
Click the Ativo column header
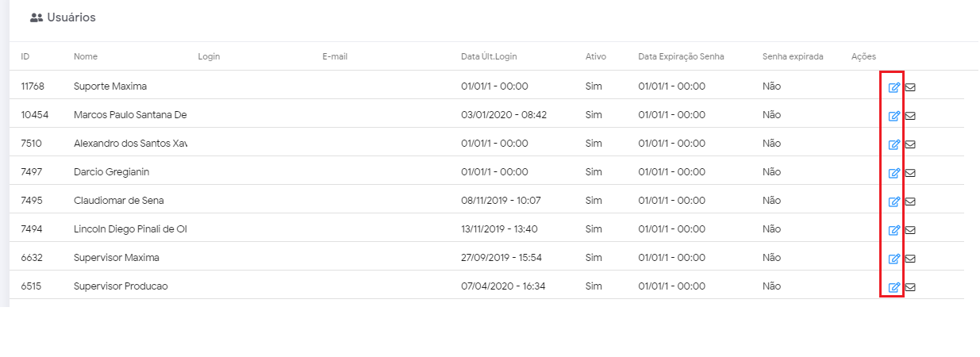click(595, 56)
